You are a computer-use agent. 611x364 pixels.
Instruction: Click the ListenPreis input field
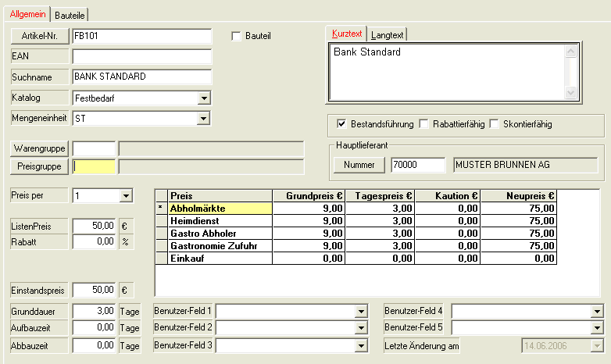coord(95,226)
